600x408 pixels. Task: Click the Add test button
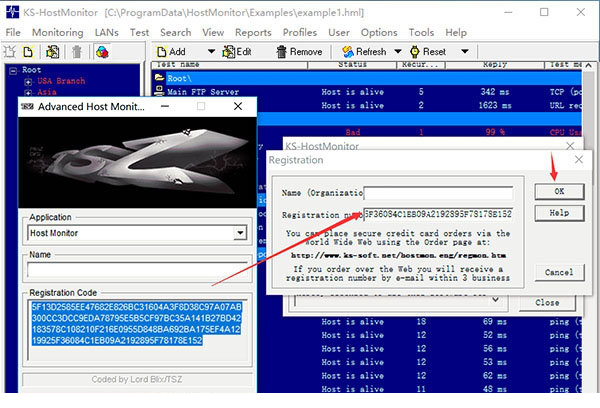[x=171, y=52]
